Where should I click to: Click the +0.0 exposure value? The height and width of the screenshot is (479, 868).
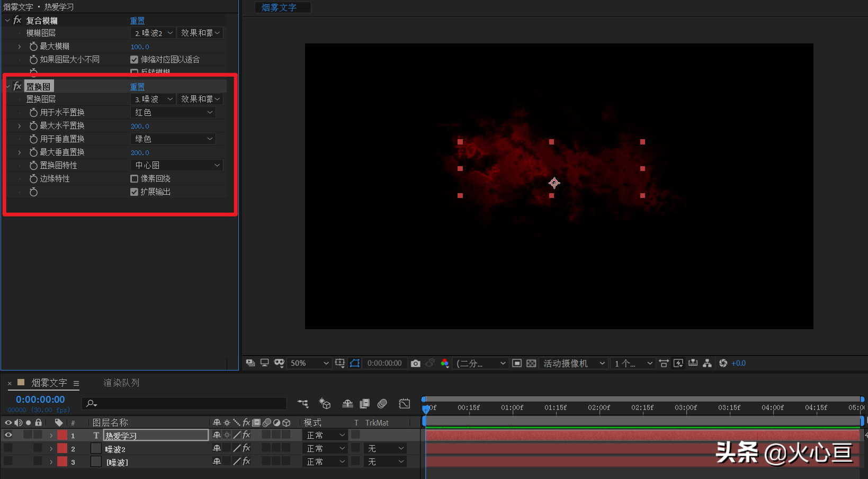tap(738, 363)
